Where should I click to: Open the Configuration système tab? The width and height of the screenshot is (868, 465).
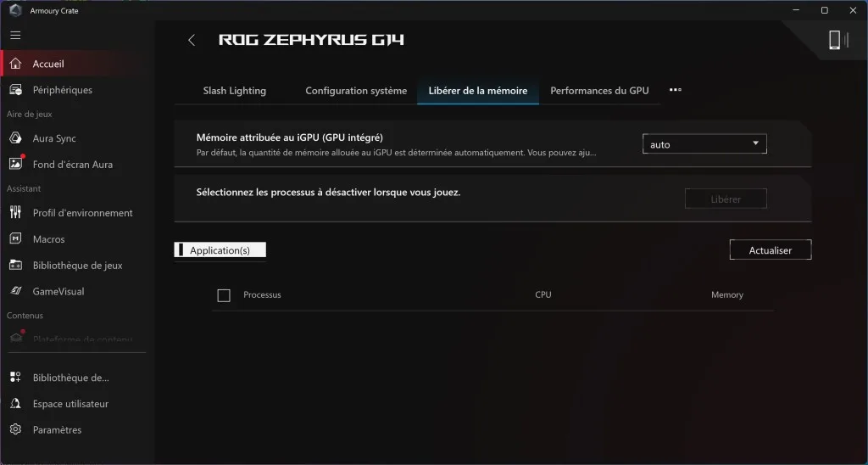[x=356, y=91]
